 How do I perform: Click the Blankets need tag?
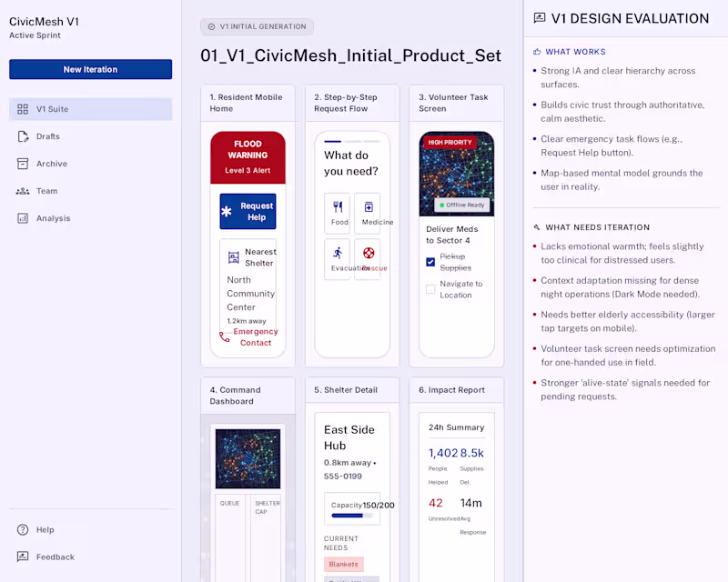(344, 565)
